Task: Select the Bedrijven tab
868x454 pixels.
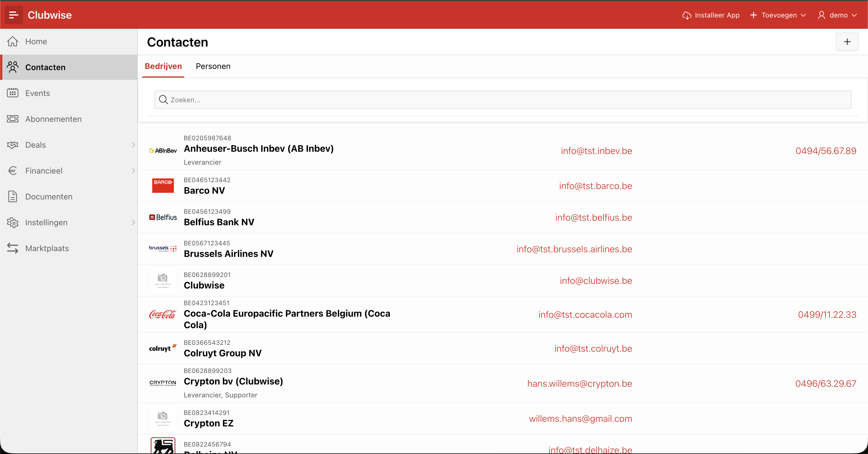Action: (x=163, y=66)
